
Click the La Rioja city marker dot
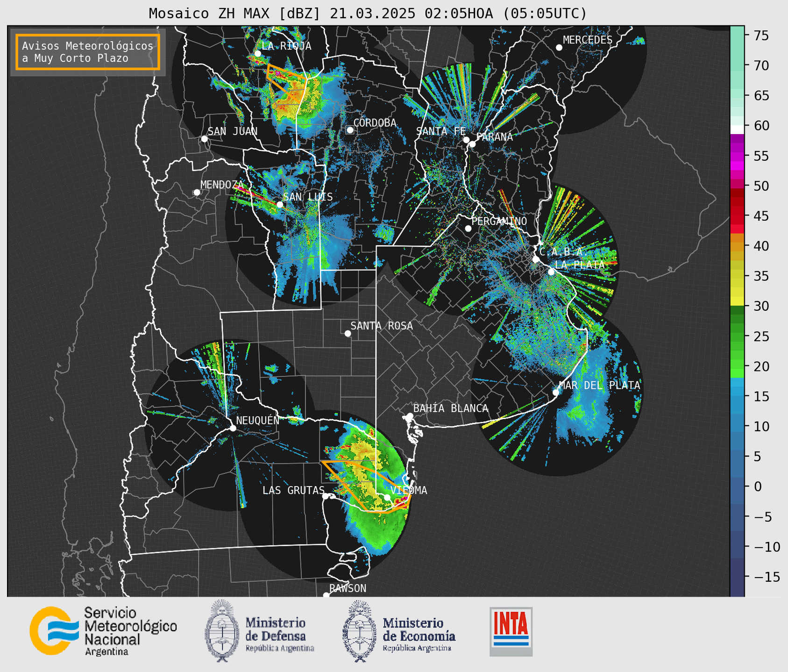[x=257, y=54]
